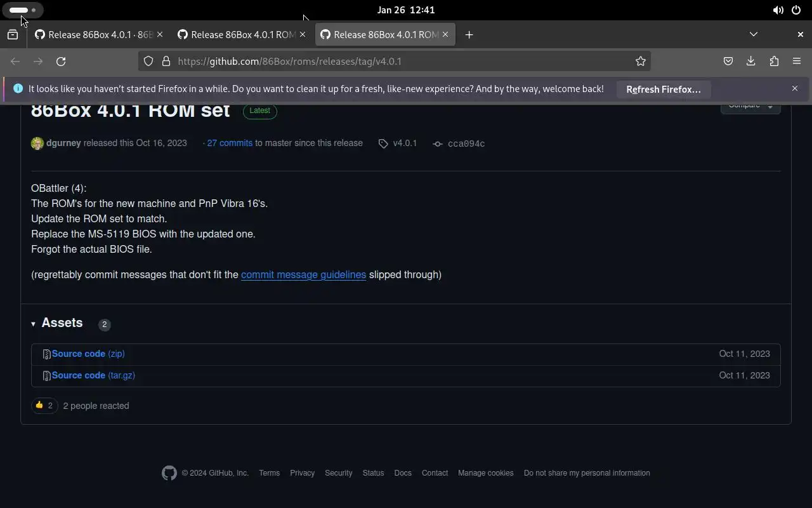This screenshot has height=508, width=812.
Task: Click the file icon beside Source code (zip)
Action: [46, 354]
